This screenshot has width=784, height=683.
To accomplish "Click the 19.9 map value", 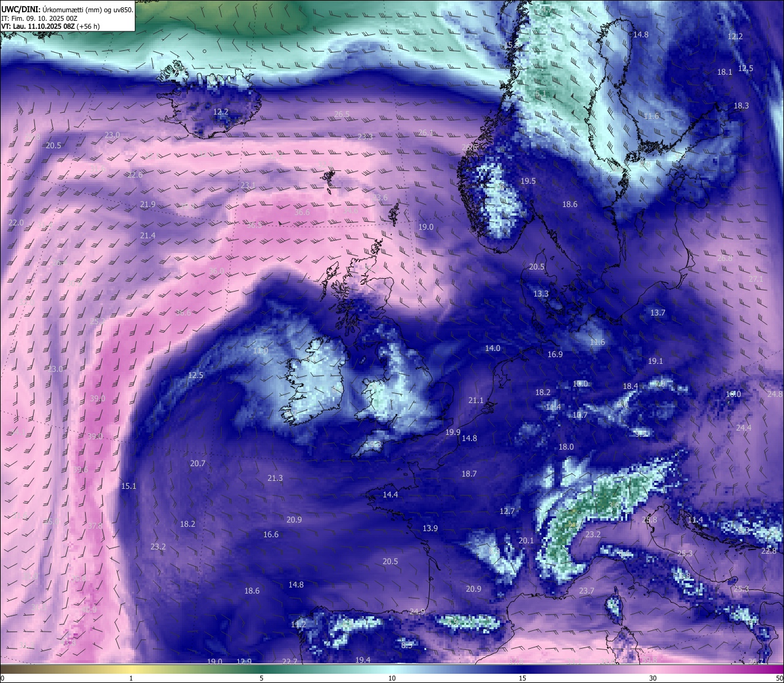I will click(453, 432).
